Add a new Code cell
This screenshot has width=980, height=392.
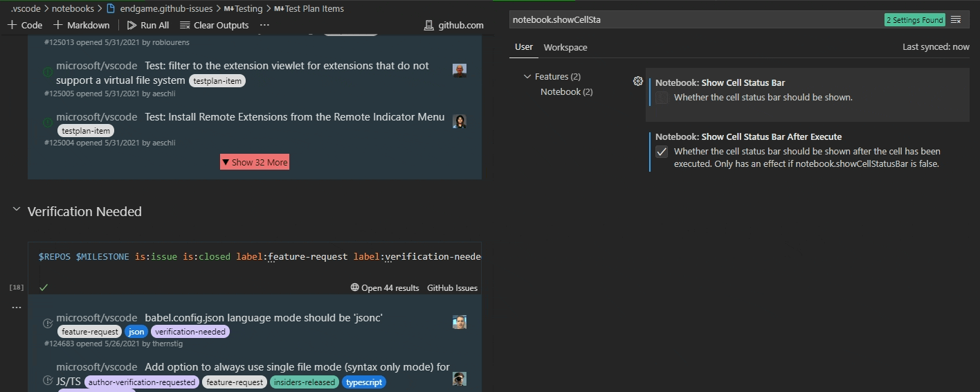[25, 25]
